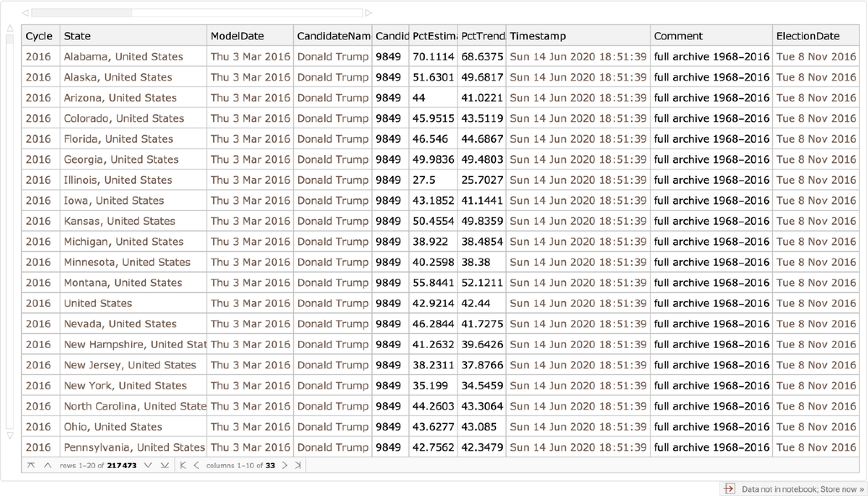Click the store data icon
Image resolution: width=868 pixels, height=496 pixels.
[x=729, y=489]
